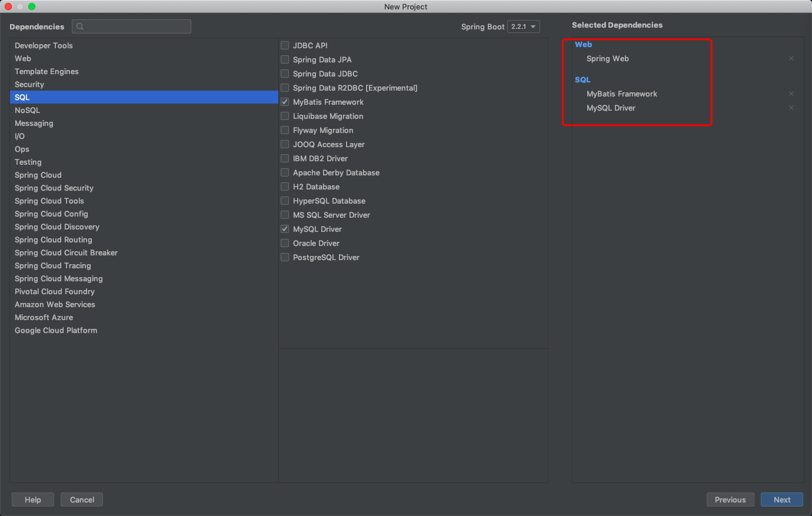Screen dimensions: 812x516
Task: Enable H2 Database dependency
Action: [x=285, y=187]
